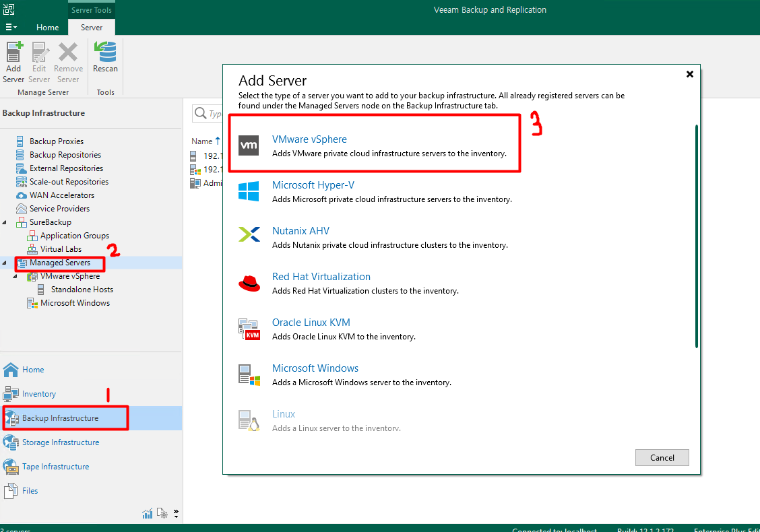Click the Add Server dialog scrollbar
The width and height of the screenshot is (760, 532).
point(697,236)
